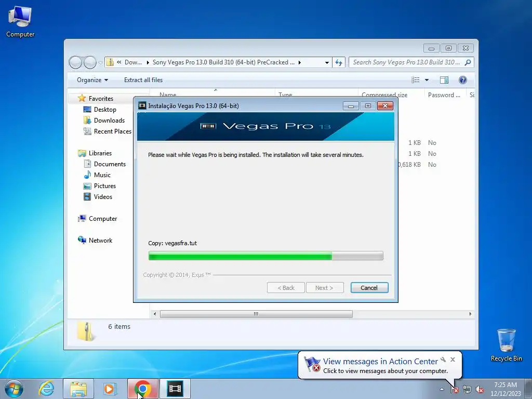Click the horizontal scrollbar left arrow
The width and height of the screenshot is (532, 399).
[x=155, y=314]
